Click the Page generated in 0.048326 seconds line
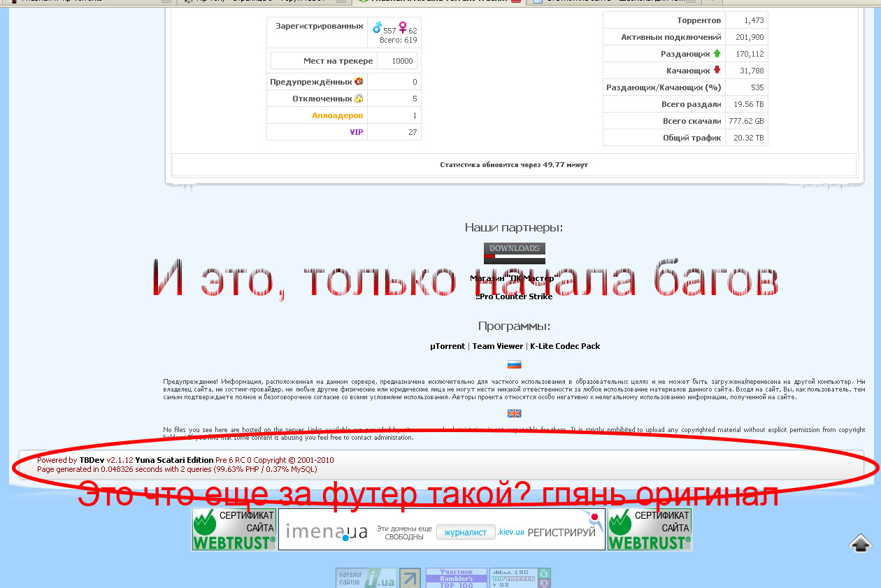Screen dimensions: 881x588 click(177, 469)
